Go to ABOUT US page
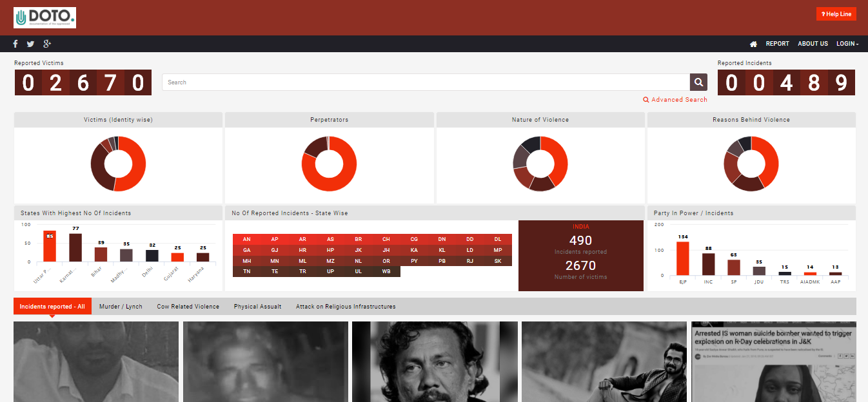This screenshot has height=402, width=868. pyautogui.click(x=813, y=44)
